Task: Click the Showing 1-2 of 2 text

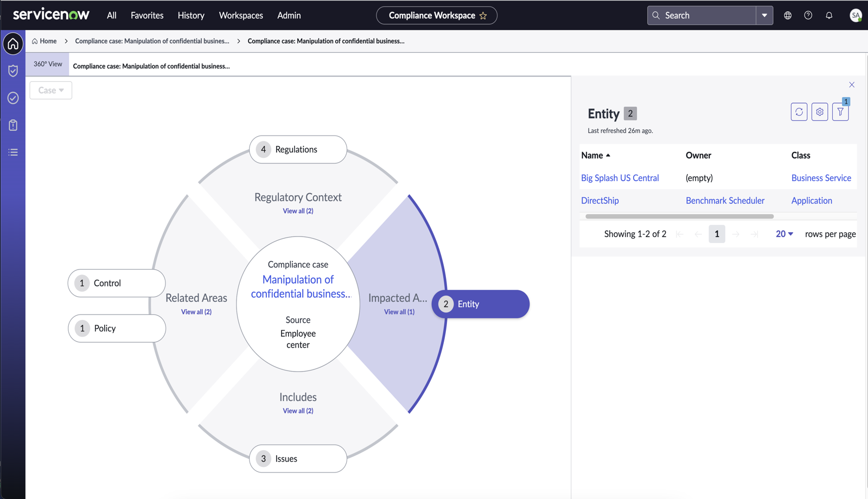Action: click(x=635, y=234)
